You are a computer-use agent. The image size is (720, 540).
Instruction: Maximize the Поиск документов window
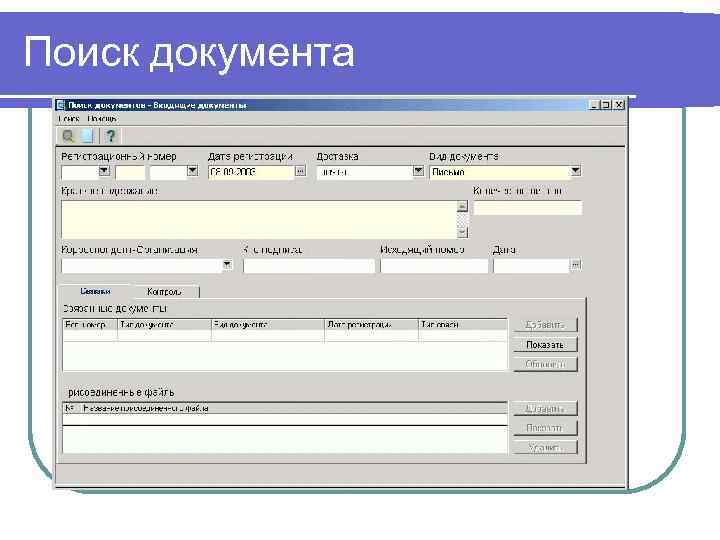606,105
